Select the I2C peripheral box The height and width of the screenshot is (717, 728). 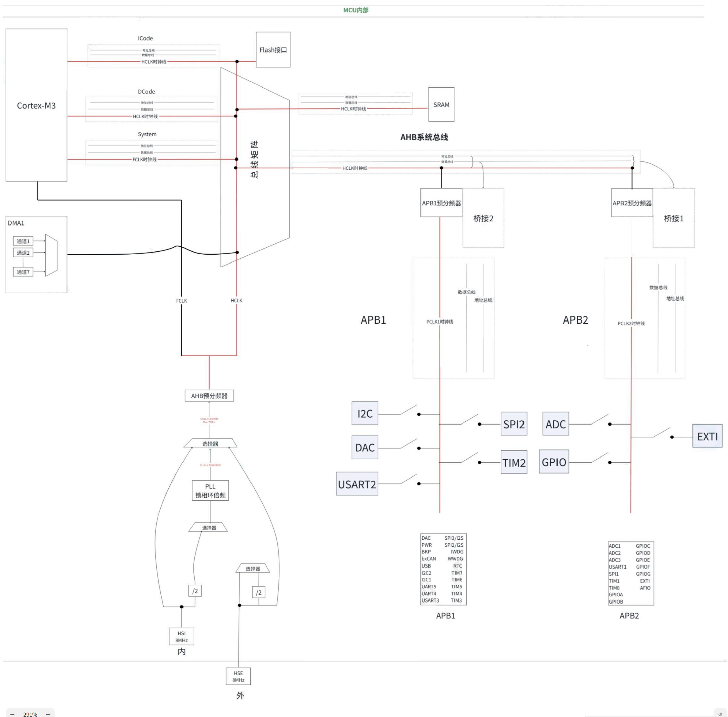364,413
